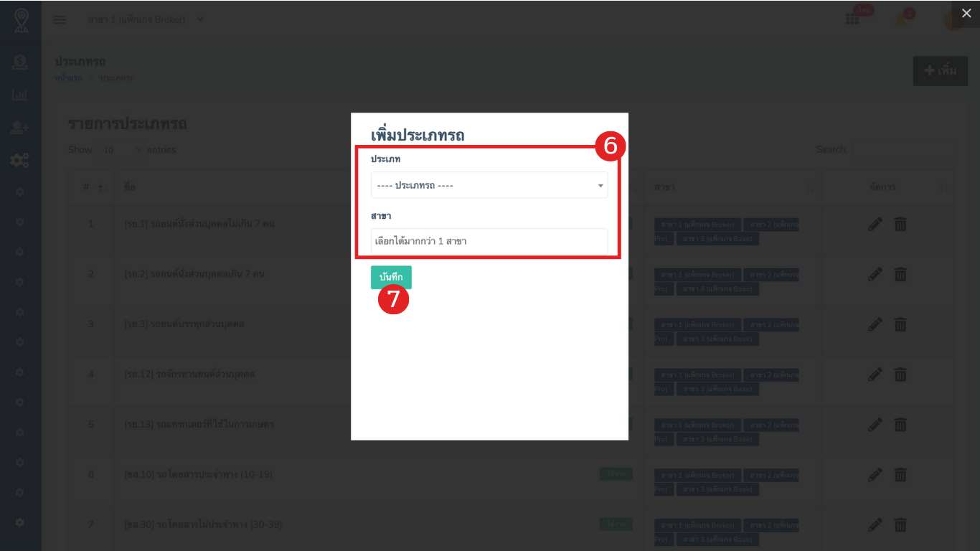Click the ใช้งาน status badge in row 6
This screenshot has width=980, height=551.
[x=616, y=474]
